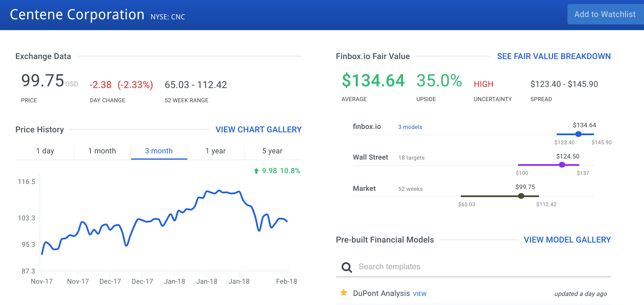Click the 52 weeks text
Viewport: 644px width, 305px height.
[x=411, y=189]
